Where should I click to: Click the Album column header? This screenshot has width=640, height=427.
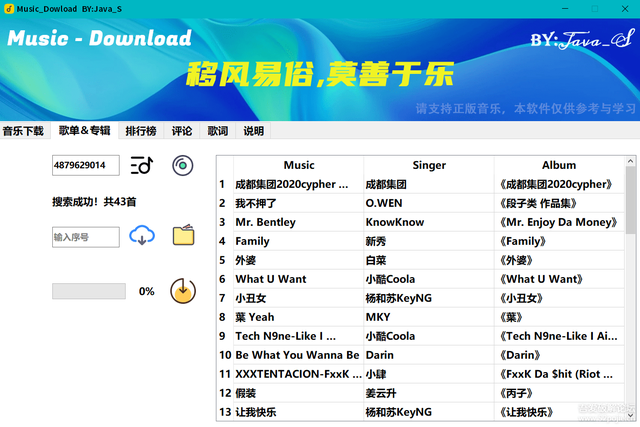[559, 165]
